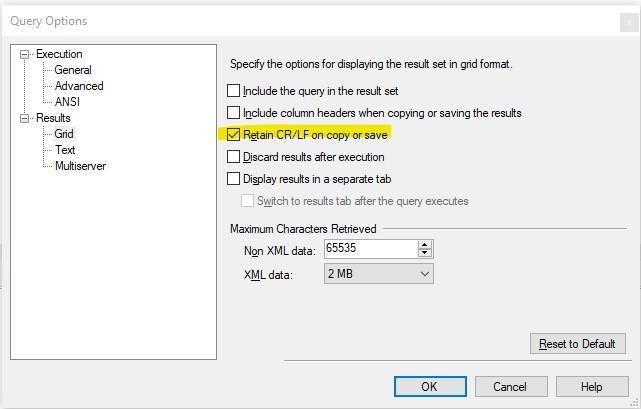Select the ANSI options page
Image resolution: width=641 pixels, height=409 pixels.
point(68,102)
